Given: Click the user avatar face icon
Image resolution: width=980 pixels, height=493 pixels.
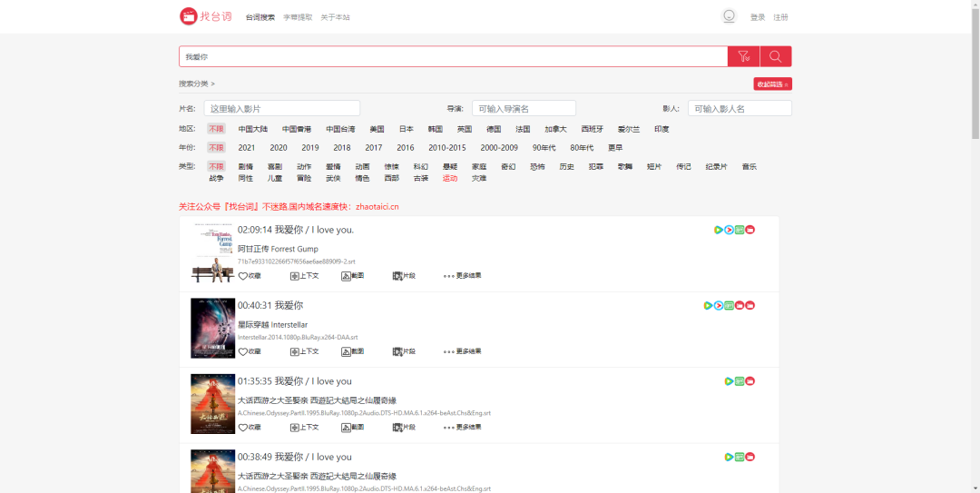Looking at the screenshot, I should click(x=729, y=16).
